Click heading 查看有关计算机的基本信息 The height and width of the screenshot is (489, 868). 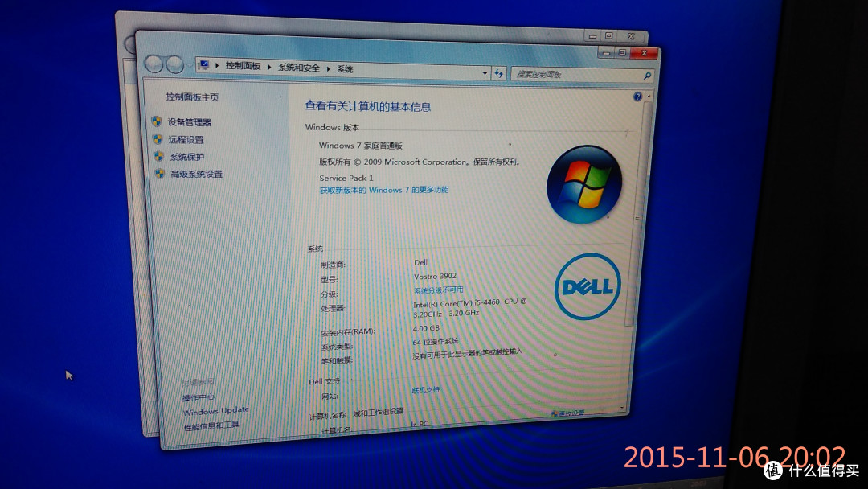(x=367, y=106)
